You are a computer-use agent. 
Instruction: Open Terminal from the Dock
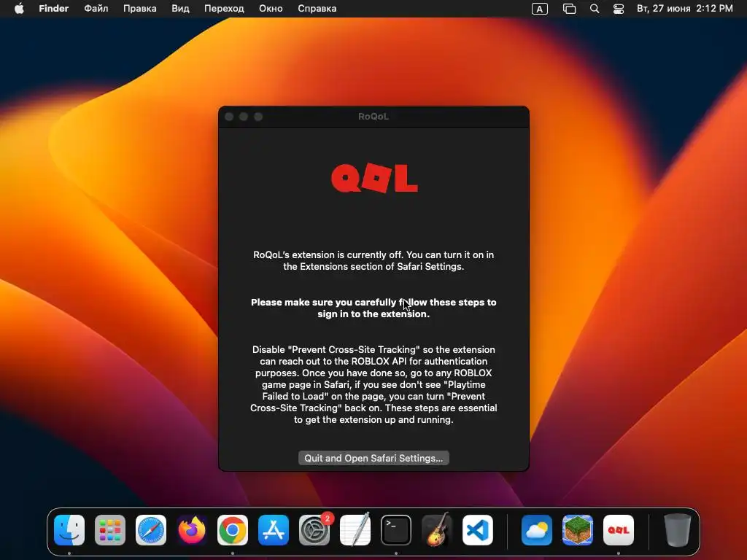coord(396,530)
